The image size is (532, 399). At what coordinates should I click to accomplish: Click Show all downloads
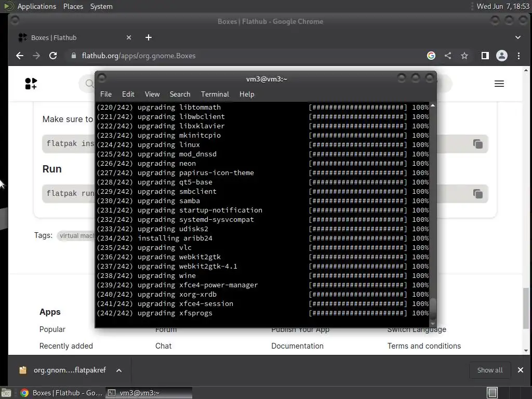click(x=490, y=370)
